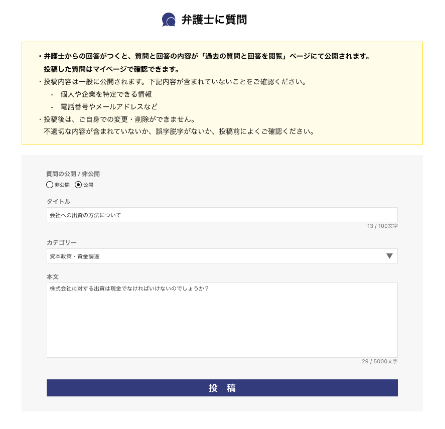
Task: Click the body character counter text
Action: [x=380, y=361]
